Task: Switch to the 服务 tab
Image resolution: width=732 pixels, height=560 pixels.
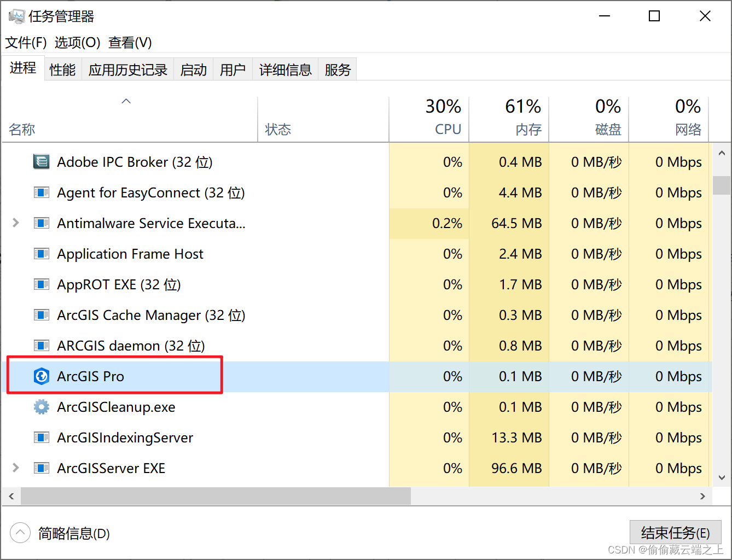Action: (338, 69)
